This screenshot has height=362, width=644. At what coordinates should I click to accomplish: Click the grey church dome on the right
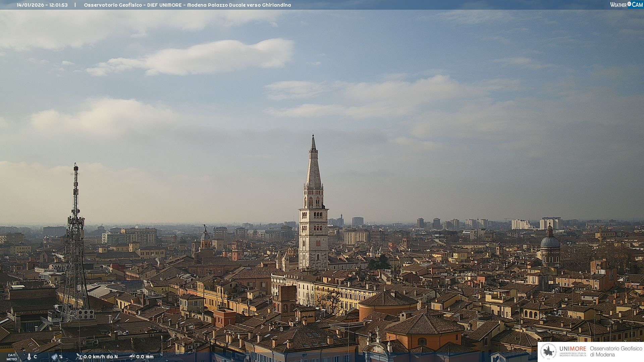550,241
